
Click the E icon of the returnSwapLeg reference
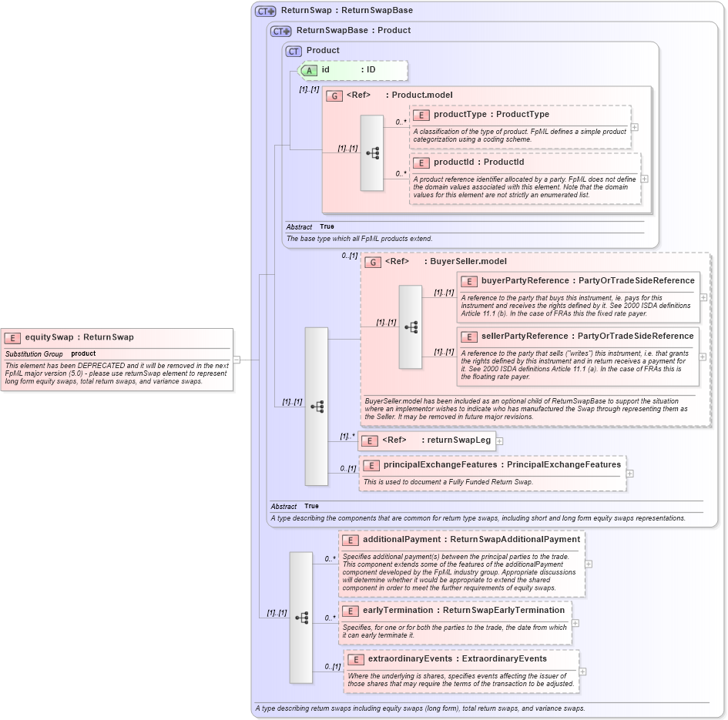pyautogui.click(x=370, y=440)
